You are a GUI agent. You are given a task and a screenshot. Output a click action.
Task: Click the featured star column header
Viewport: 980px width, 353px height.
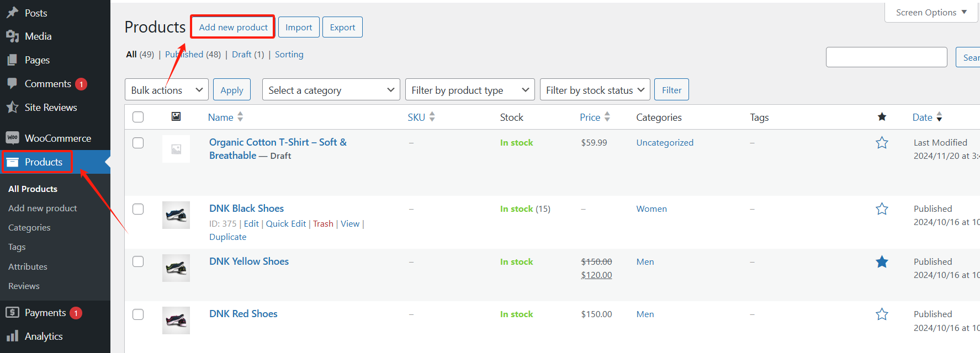(x=882, y=117)
